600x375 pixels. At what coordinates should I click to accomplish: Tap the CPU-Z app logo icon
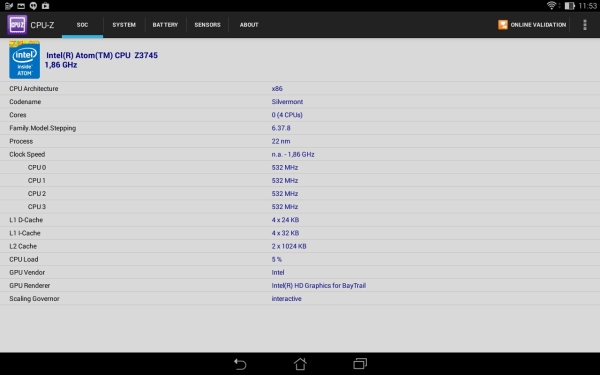coord(17,25)
